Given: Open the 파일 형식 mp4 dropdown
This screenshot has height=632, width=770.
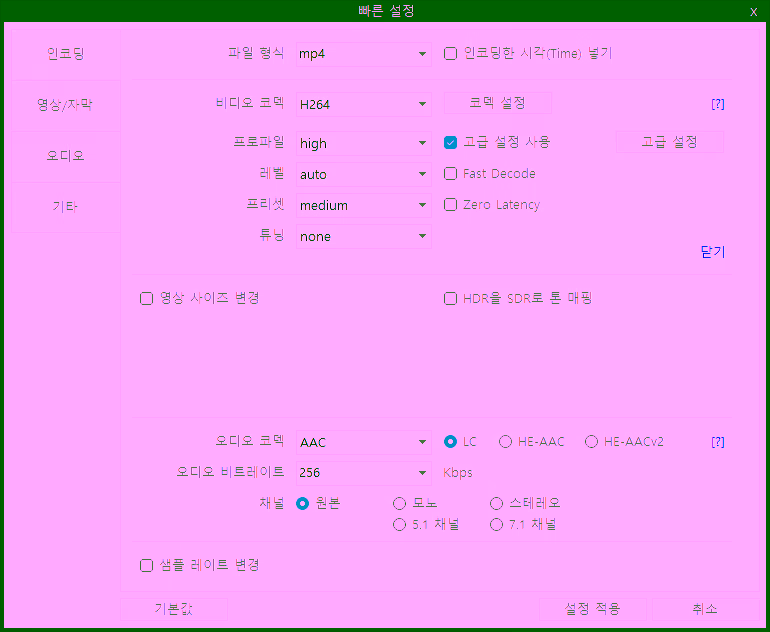Looking at the screenshot, I should tap(363, 54).
